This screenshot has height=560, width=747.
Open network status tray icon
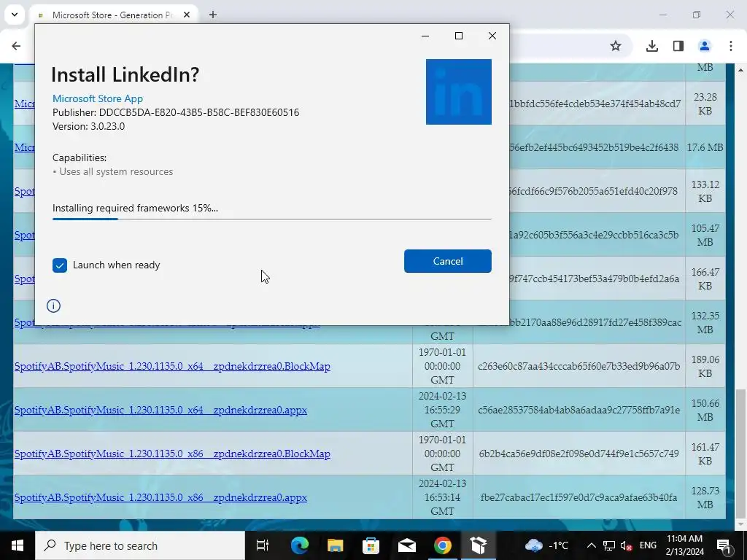coord(609,545)
